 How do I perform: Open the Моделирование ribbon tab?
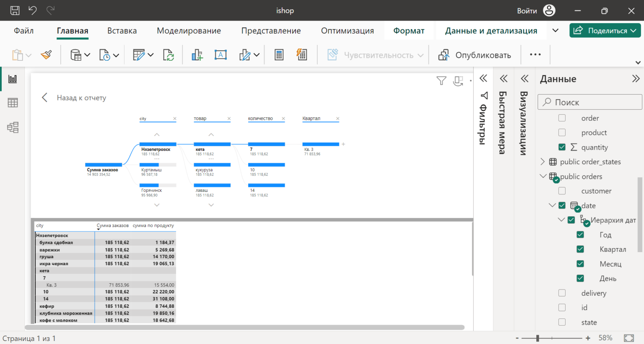(x=189, y=31)
